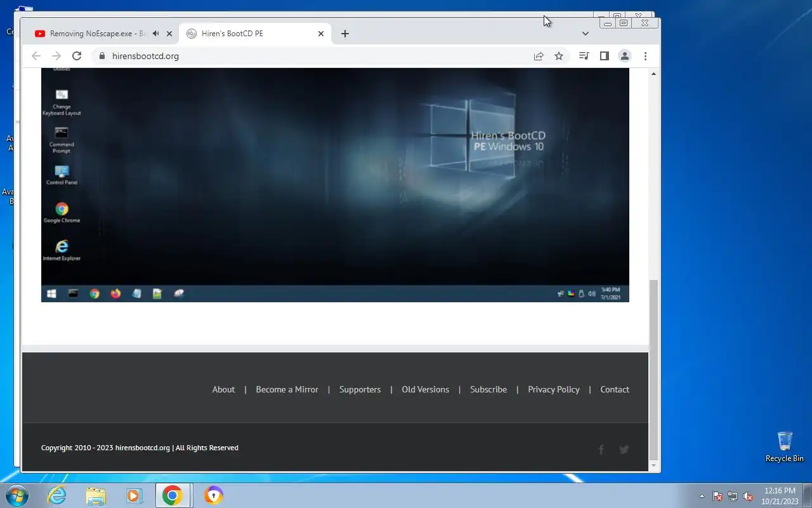Image resolution: width=812 pixels, height=508 pixels.
Task: View site information padlock icon
Action: coord(101,56)
